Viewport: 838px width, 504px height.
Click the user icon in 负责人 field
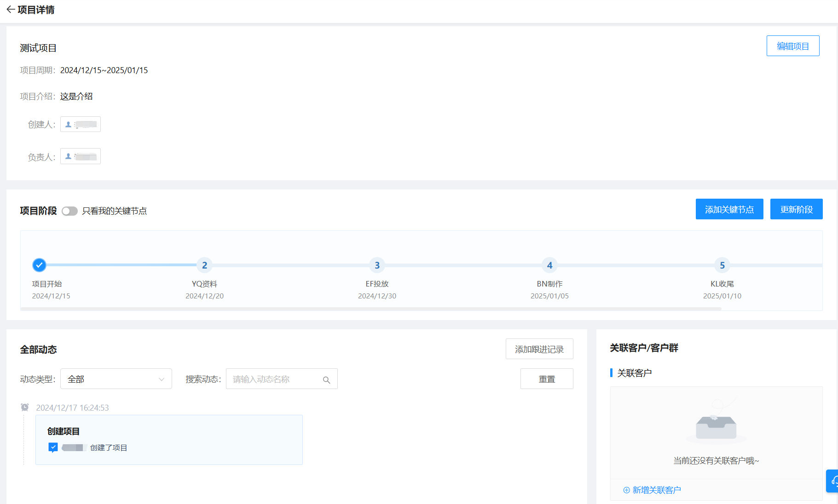69,156
